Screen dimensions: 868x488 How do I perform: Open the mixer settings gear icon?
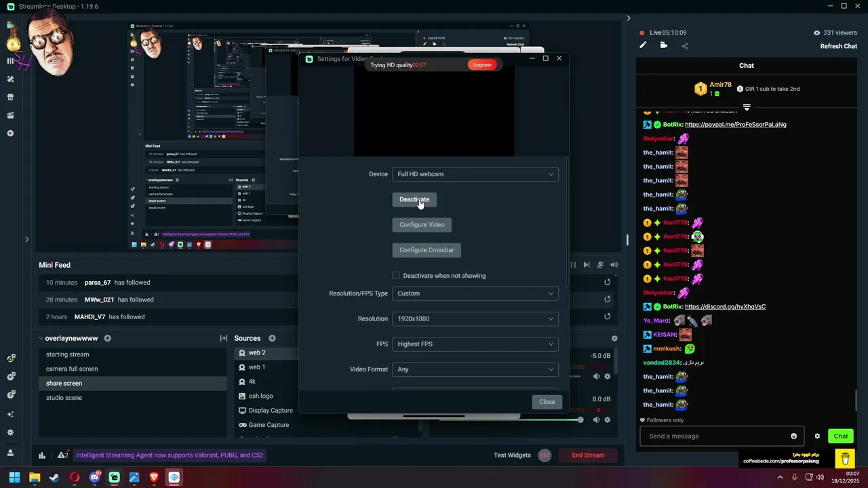pyautogui.click(x=614, y=338)
